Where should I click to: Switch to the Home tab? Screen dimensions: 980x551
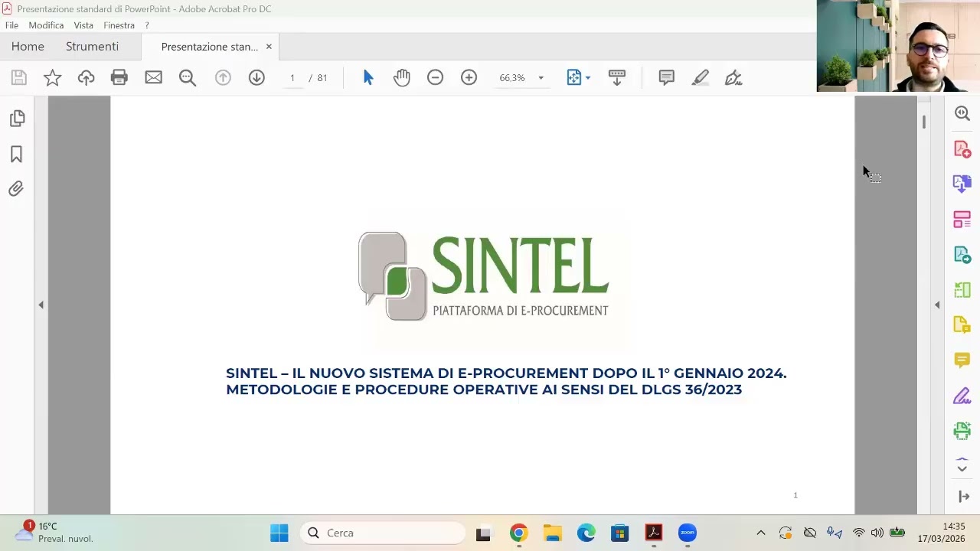(28, 47)
